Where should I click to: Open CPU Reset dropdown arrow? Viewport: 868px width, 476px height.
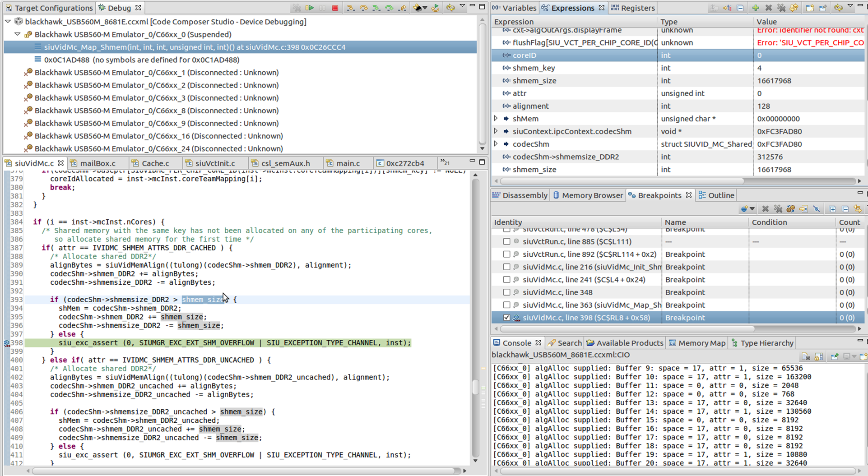point(425,8)
